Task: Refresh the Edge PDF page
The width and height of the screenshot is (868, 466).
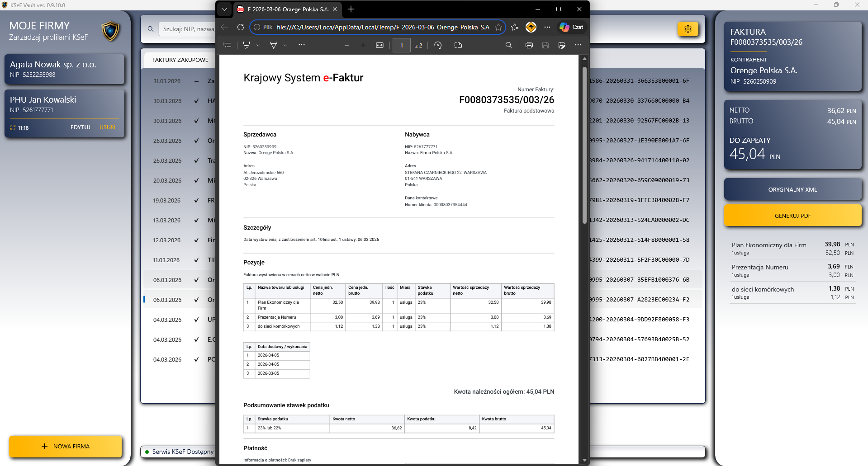Action: click(241, 27)
